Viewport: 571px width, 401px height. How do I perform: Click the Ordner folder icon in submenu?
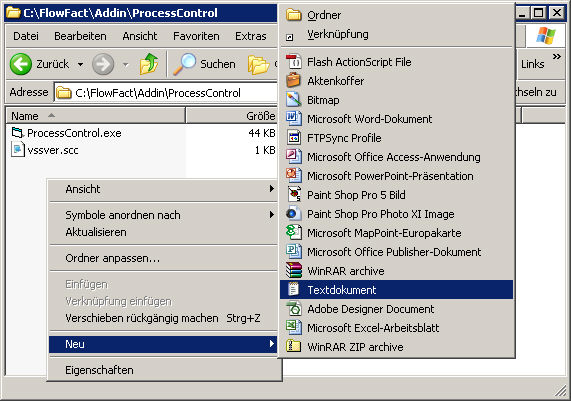[x=294, y=15]
